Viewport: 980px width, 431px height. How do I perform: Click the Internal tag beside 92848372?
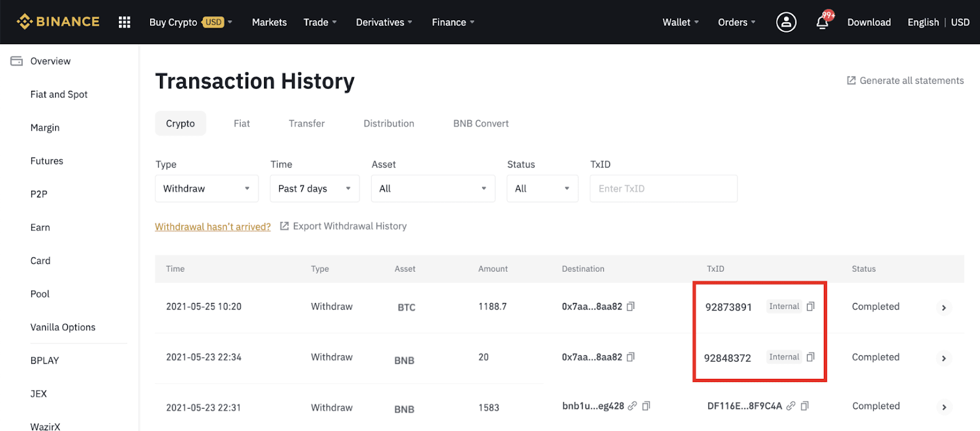[784, 357]
